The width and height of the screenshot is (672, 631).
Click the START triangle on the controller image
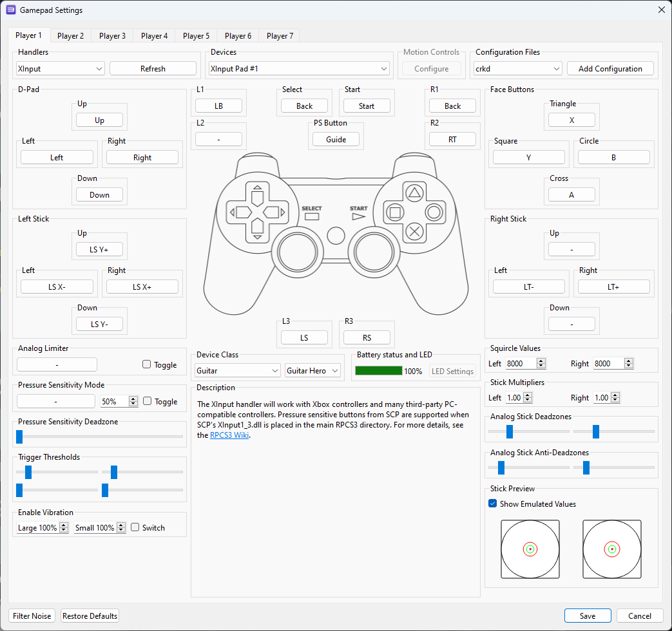[x=358, y=217]
